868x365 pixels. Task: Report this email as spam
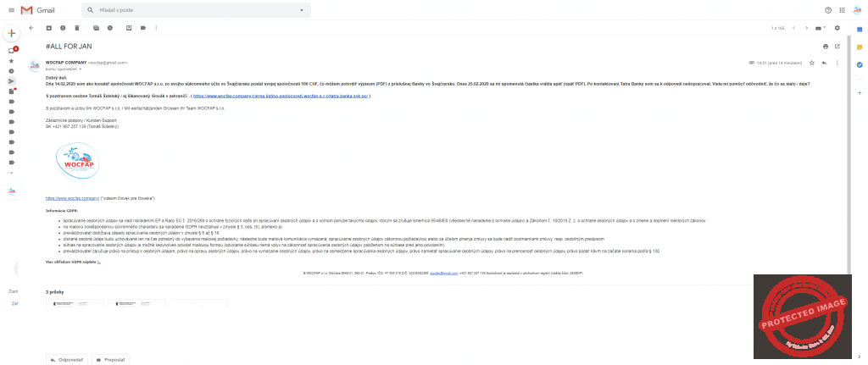[x=63, y=28]
